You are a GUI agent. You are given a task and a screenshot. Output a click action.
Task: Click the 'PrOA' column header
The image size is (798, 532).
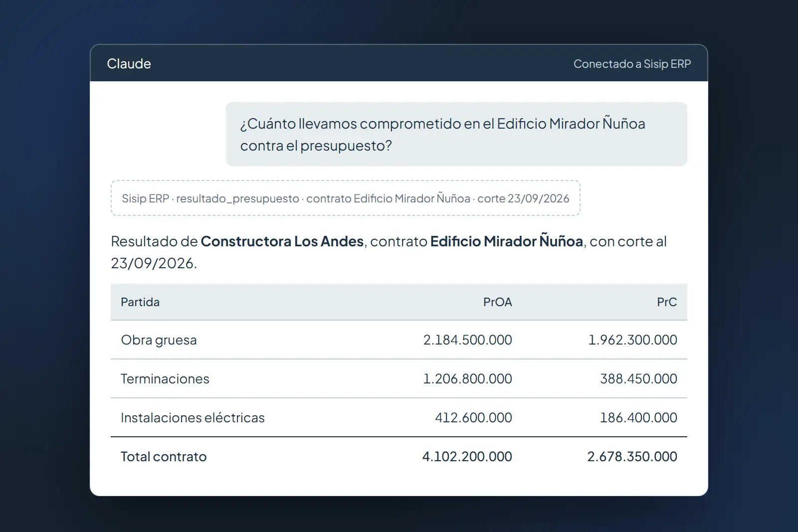(x=497, y=302)
